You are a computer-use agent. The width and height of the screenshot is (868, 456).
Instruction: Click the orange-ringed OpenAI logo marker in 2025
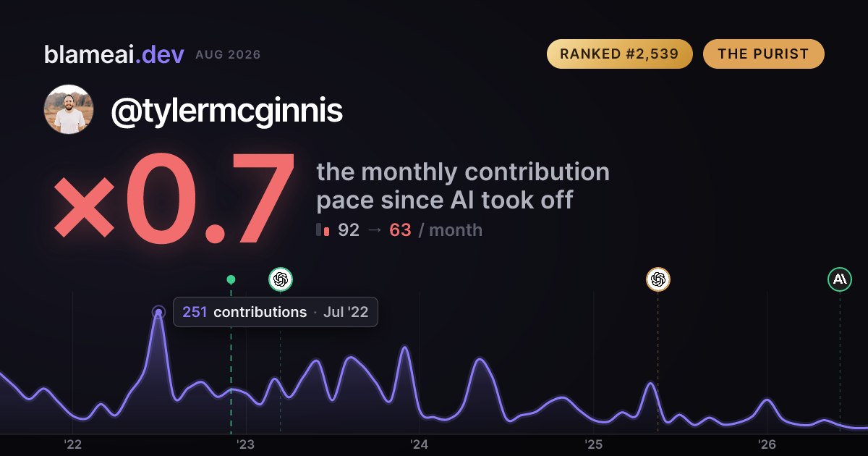[x=658, y=279]
